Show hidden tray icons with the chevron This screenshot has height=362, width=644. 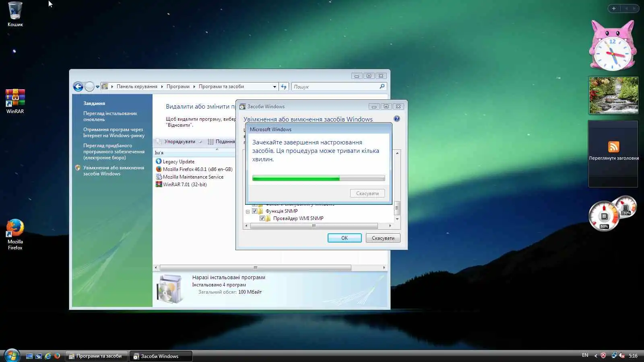pos(596,356)
